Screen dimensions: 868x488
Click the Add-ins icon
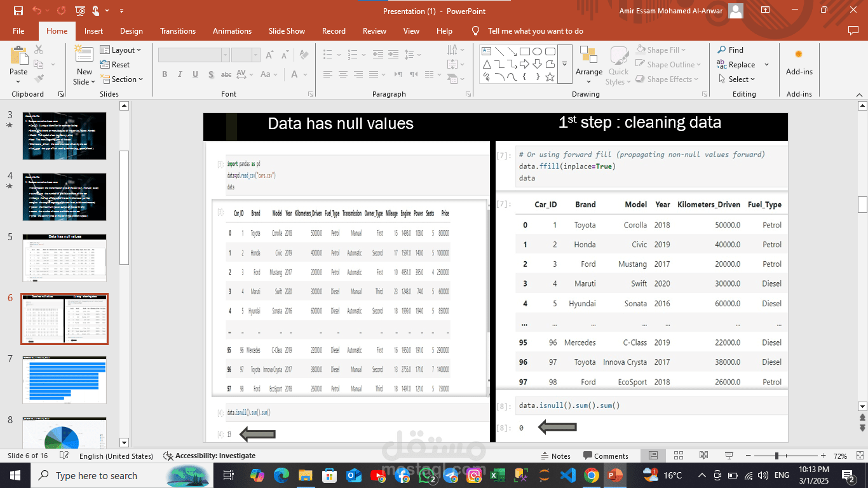(799, 55)
